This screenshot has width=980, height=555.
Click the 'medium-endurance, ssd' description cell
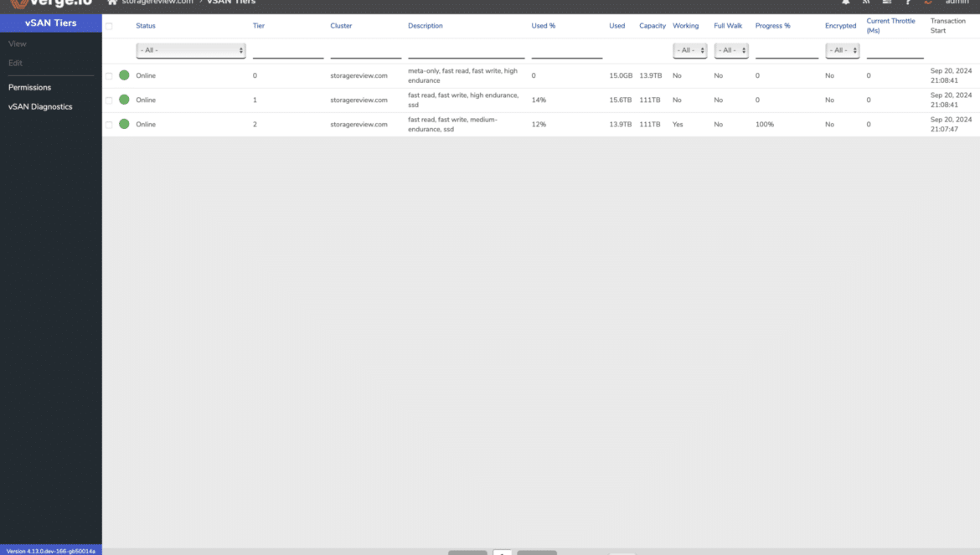pos(452,124)
